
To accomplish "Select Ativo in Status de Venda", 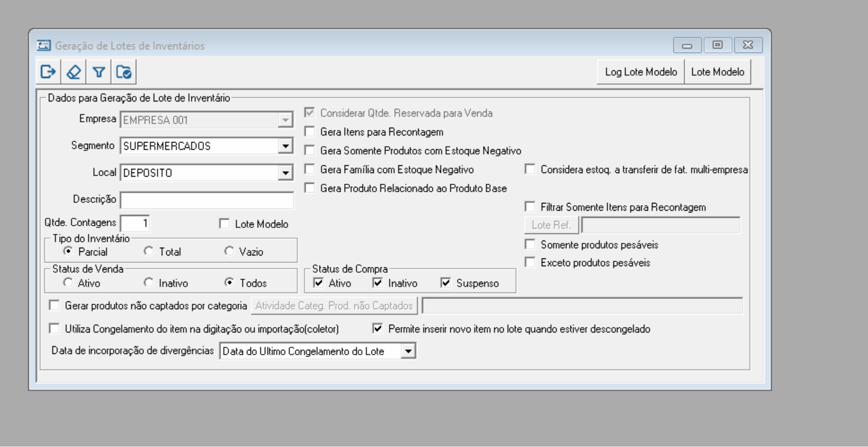I will click(x=68, y=283).
